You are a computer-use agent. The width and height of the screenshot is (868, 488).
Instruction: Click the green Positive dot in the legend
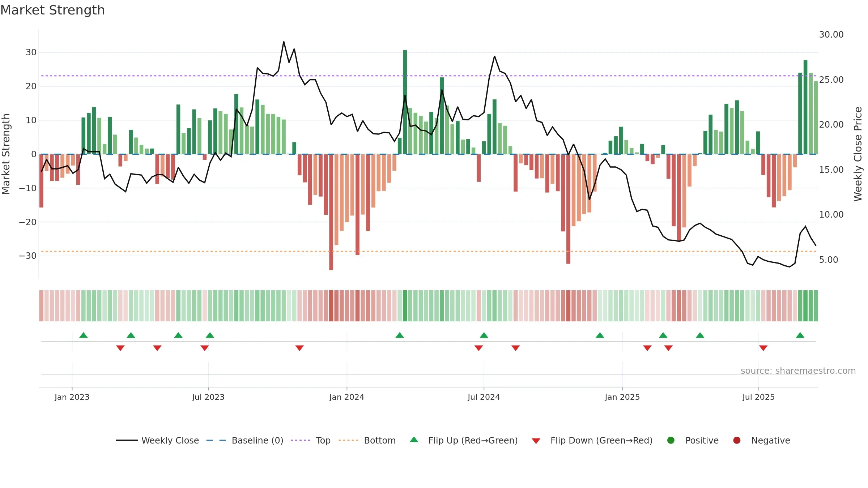tap(671, 440)
